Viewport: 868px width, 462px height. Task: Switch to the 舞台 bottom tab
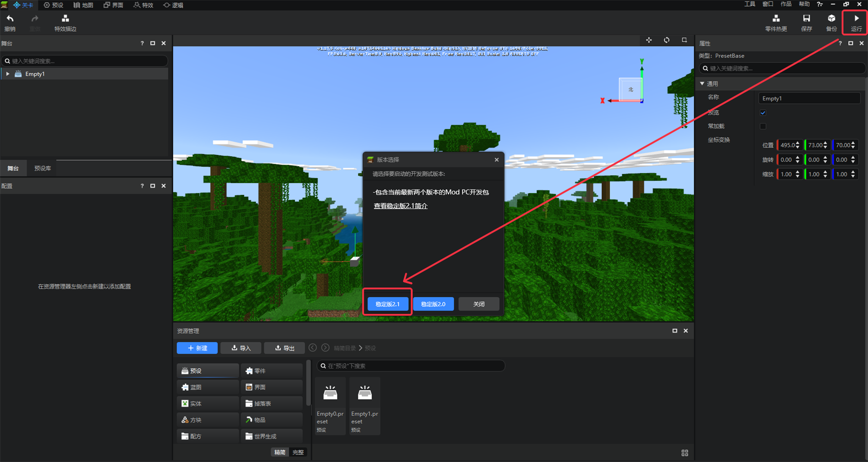point(13,169)
